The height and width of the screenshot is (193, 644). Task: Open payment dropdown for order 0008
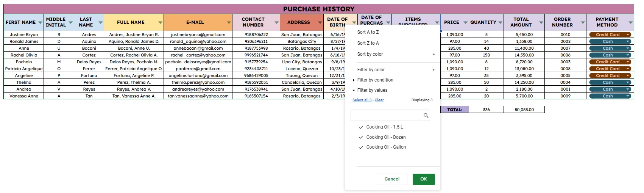click(628, 69)
